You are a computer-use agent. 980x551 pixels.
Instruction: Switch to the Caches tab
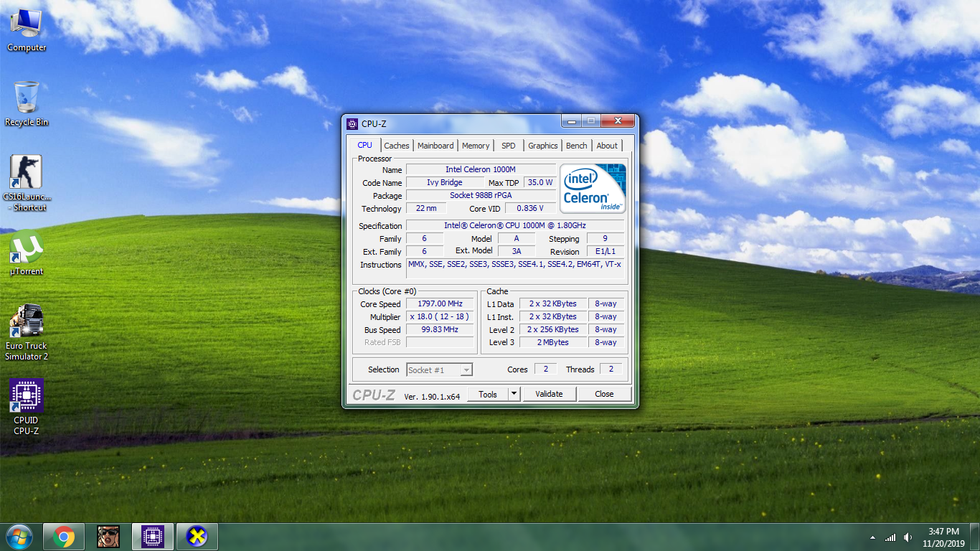click(397, 146)
